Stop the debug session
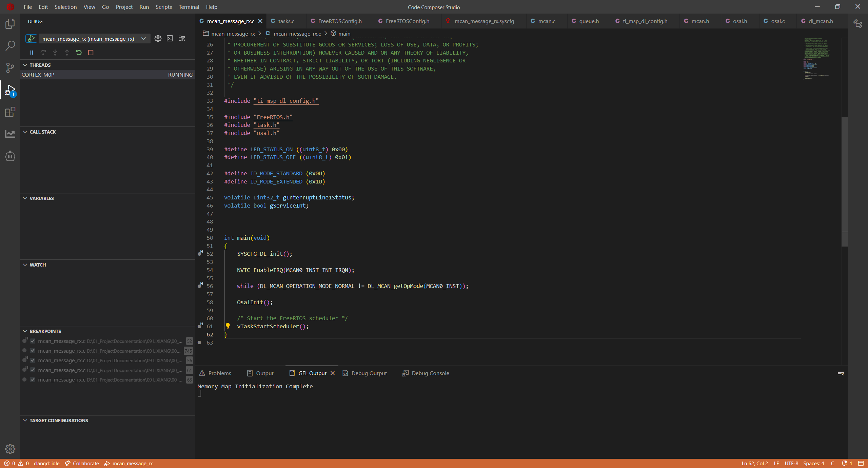The width and height of the screenshot is (868, 468). pyautogui.click(x=91, y=53)
